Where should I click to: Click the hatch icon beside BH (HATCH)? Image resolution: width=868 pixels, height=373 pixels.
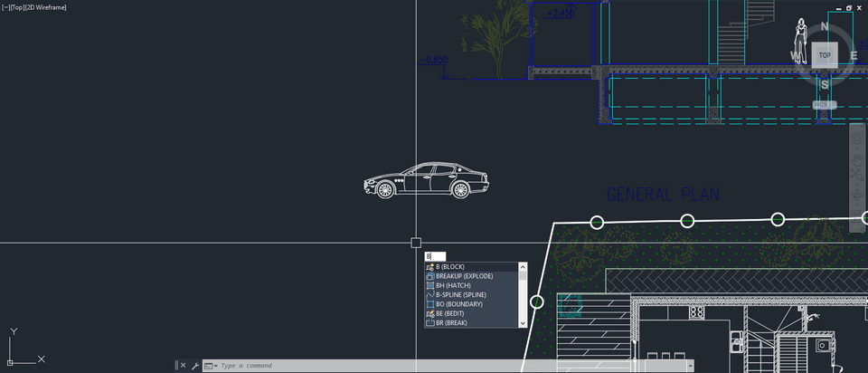pos(430,285)
